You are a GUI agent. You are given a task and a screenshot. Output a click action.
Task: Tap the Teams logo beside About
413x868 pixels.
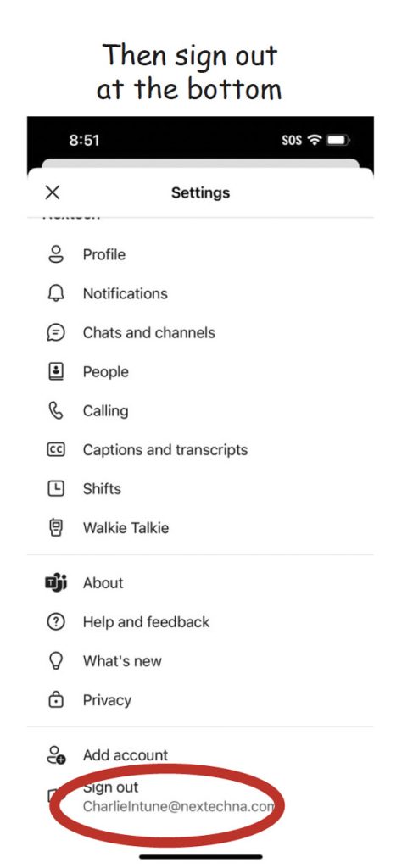56,583
